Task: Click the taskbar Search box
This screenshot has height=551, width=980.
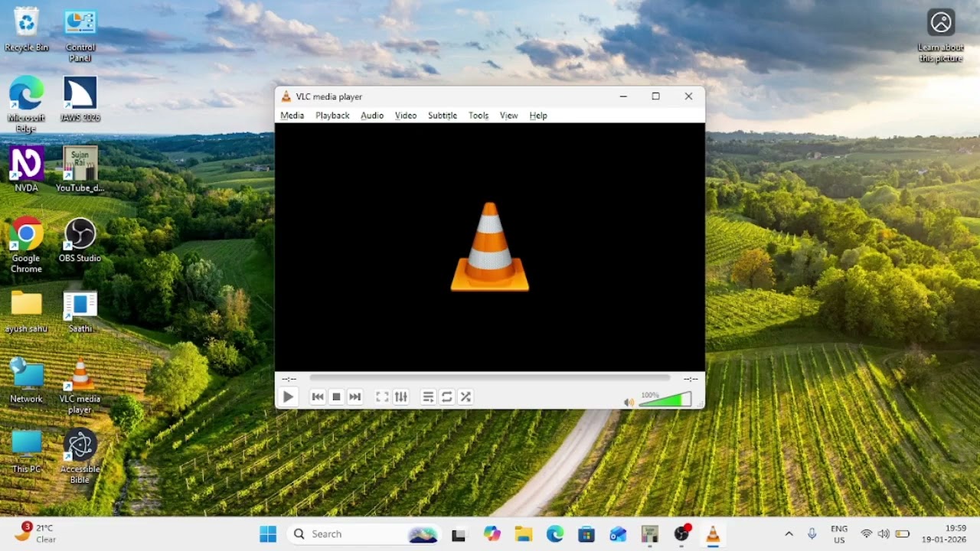Action: [364, 534]
